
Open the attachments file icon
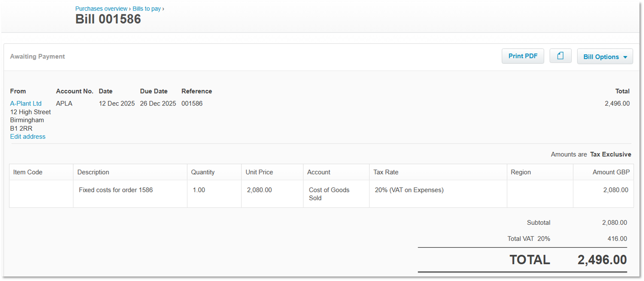(x=560, y=56)
